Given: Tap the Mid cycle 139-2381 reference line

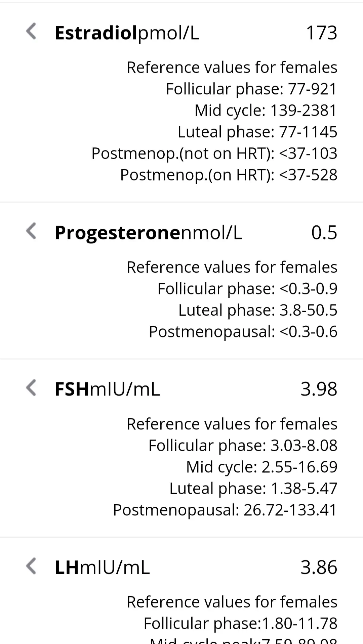Looking at the screenshot, I should [x=266, y=110].
